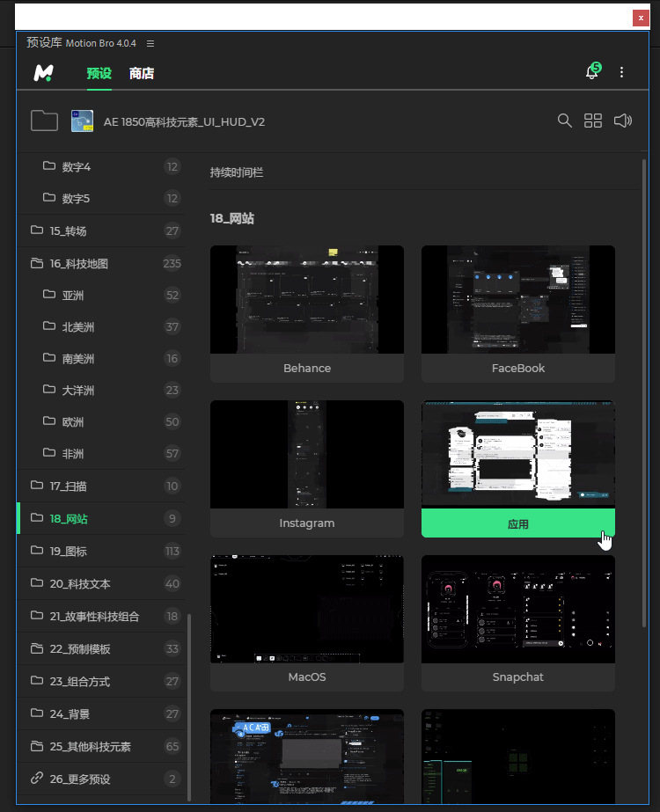This screenshot has width=660, height=812.
Task: Expand the 25_其他科技元素 folder
Action: 101,746
